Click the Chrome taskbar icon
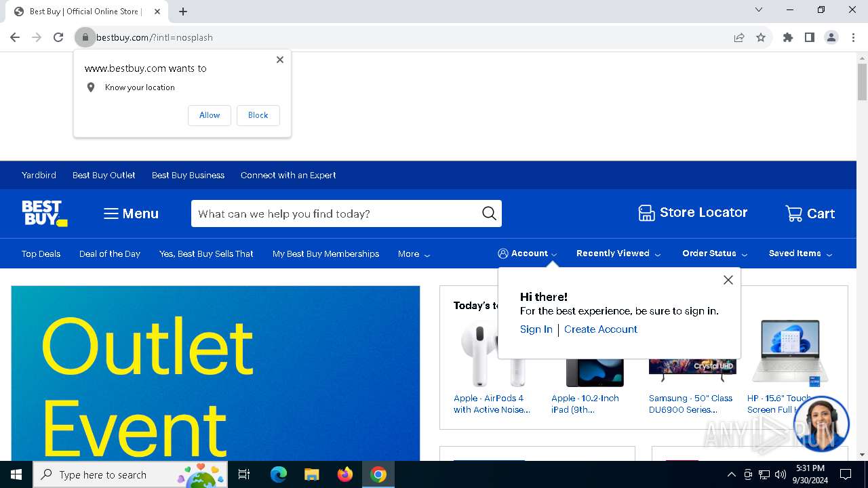Image resolution: width=868 pixels, height=488 pixels. pos(378,474)
